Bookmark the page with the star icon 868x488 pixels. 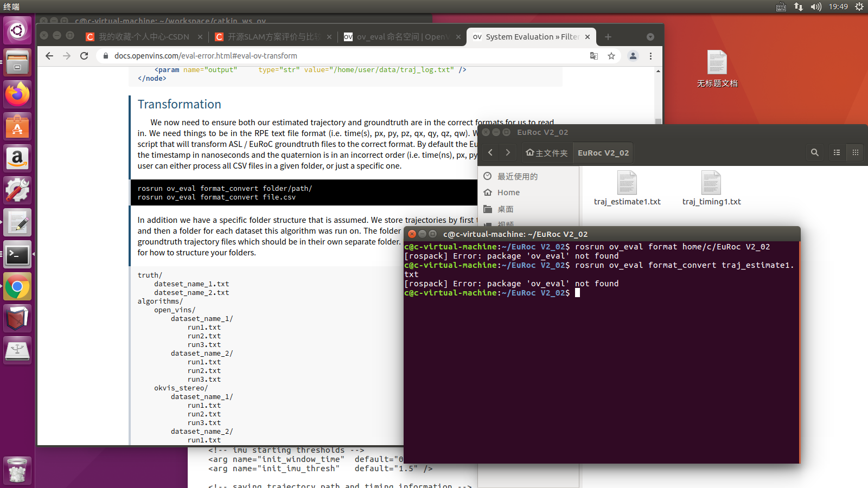tap(611, 56)
